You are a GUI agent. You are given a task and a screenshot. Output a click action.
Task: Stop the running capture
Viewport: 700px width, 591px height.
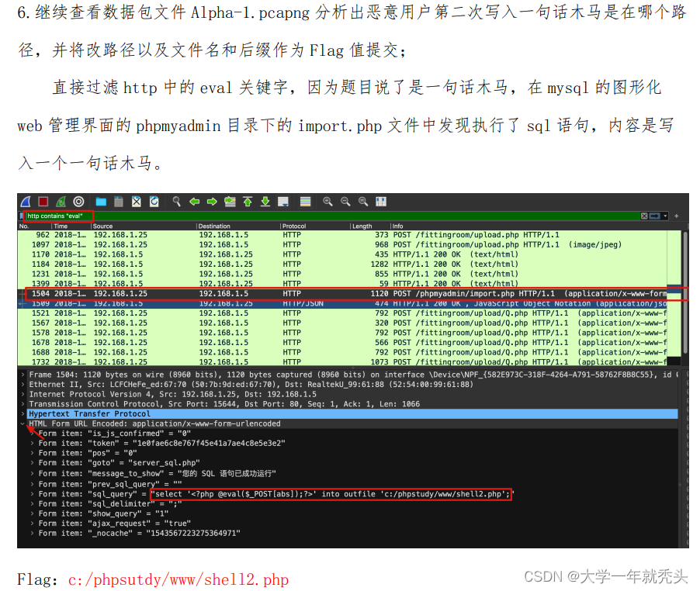pos(44,202)
